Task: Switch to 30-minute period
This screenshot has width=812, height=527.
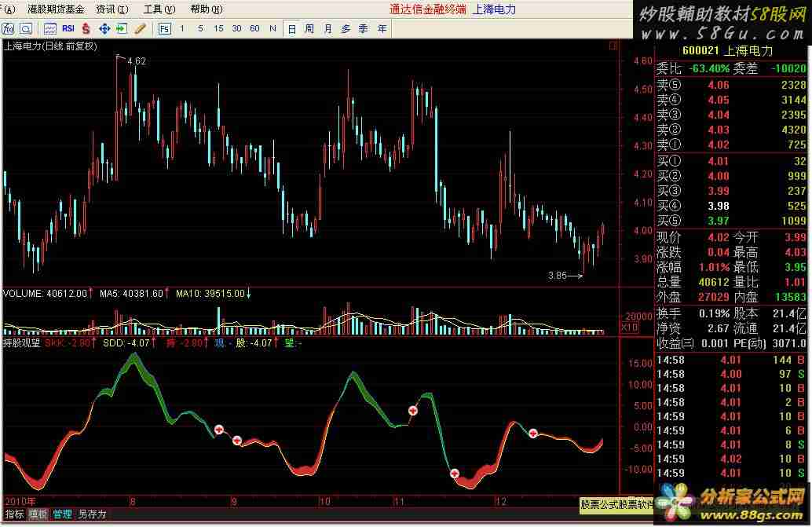Action: tap(236, 28)
